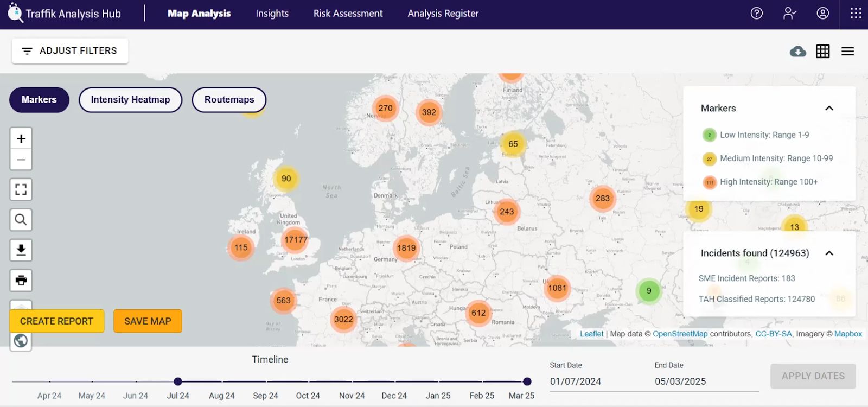Print the map using printer icon
The height and width of the screenshot is (407, 868).
(x=21, y=281)
